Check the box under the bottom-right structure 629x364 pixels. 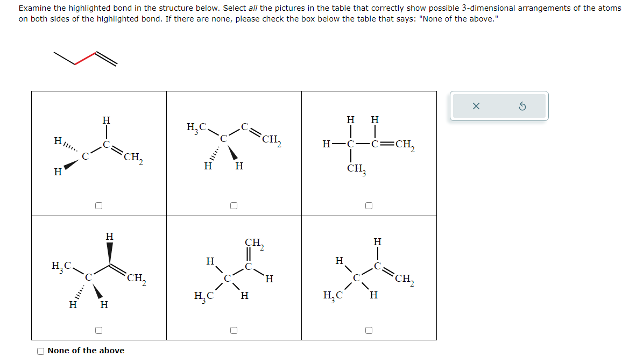369,330
